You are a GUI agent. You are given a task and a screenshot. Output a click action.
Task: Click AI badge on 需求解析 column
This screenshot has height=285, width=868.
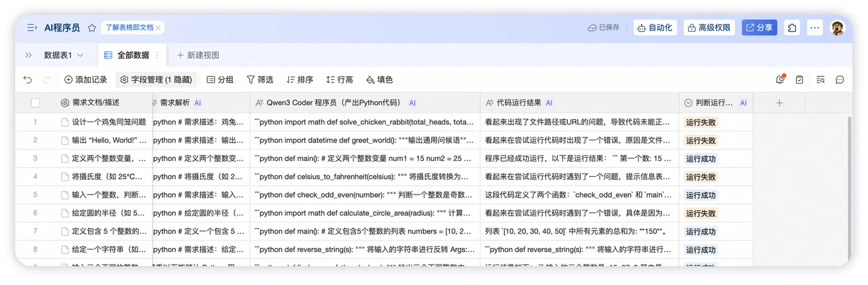[x=198, y=103]
